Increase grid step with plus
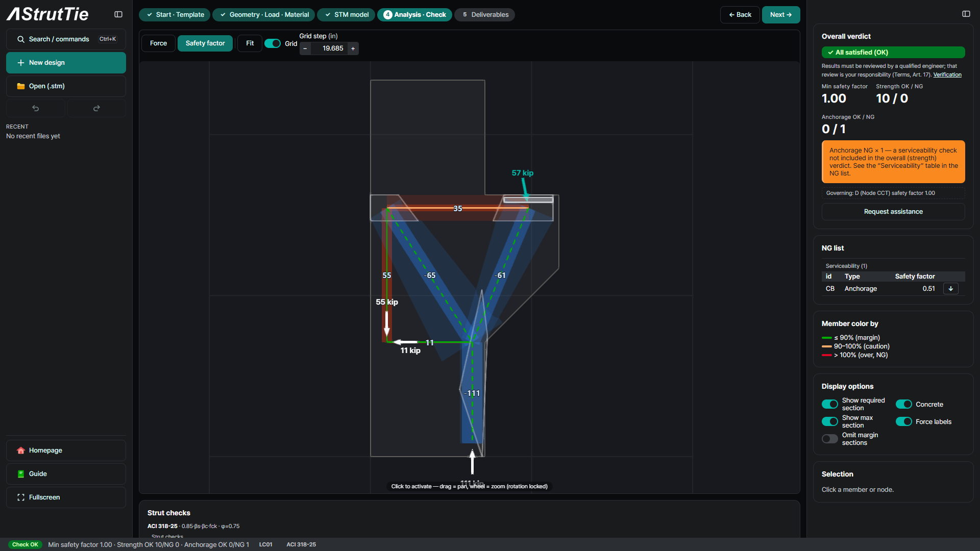This screenshot has height=551, width=980. [x=353, y=48]
